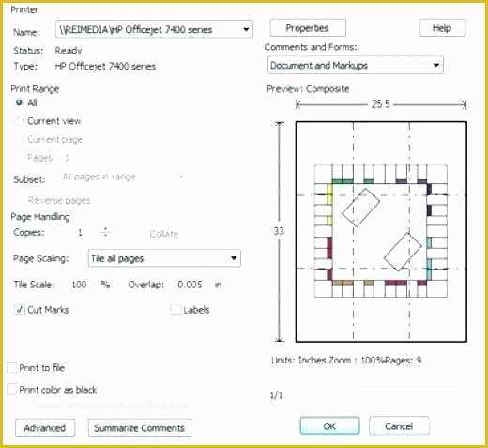The image size is (488, 448).
Task: Toggle the Cut Marks checkbox
Action: (x=20, y=310)
